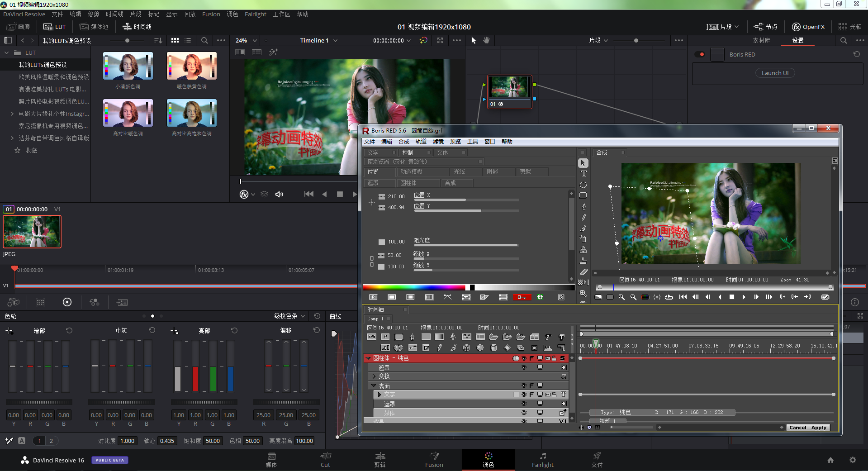Image resolution: width=868 pixels, height=471 pixels.
Task: Toggle eye visibility on 媒体 track
Action: click(x=524, y=413)
